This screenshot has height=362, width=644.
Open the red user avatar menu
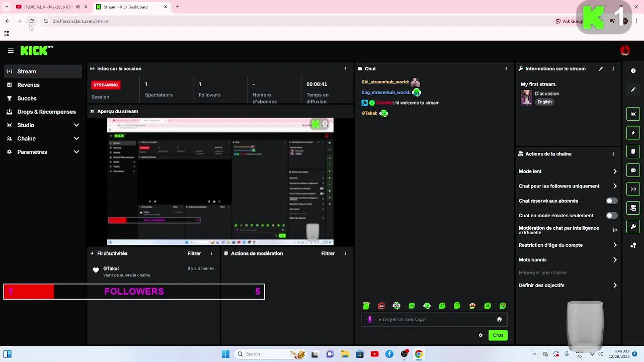click(625, 50)
